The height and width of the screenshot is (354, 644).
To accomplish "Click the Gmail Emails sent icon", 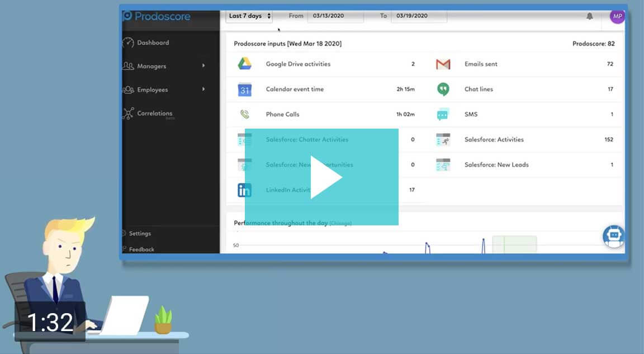I will pyautogui.click(x=443, y=64).
